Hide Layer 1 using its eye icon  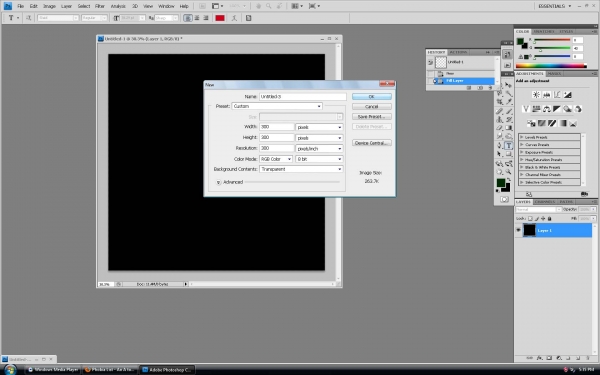click(518, 230)
